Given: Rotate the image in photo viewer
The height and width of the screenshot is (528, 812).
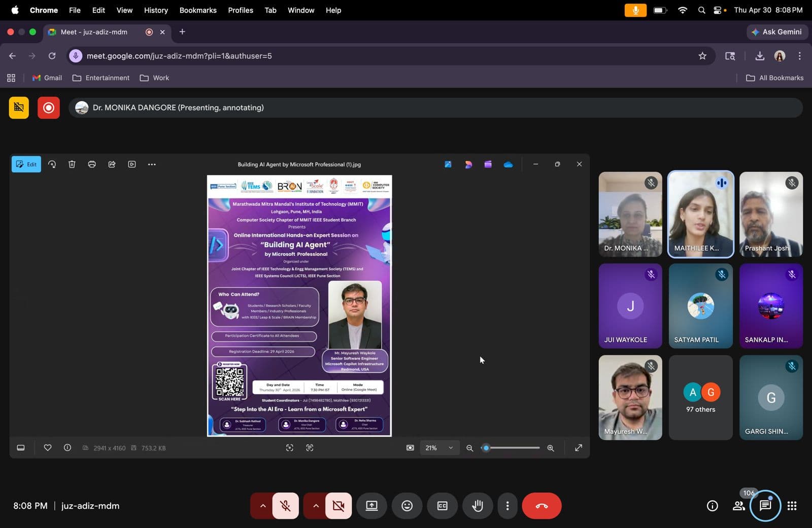Looking at the screenshot, I should (52, 164).
